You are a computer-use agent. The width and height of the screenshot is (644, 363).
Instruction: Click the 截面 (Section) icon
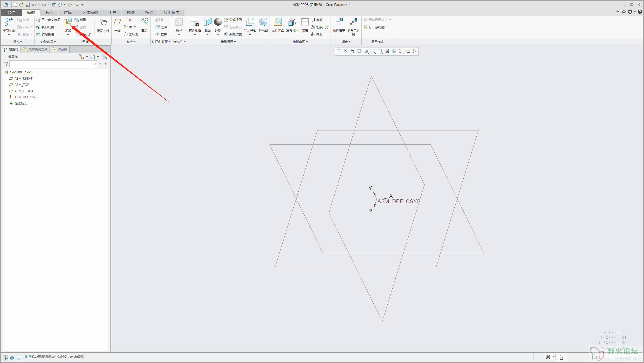tap(208, 22)
